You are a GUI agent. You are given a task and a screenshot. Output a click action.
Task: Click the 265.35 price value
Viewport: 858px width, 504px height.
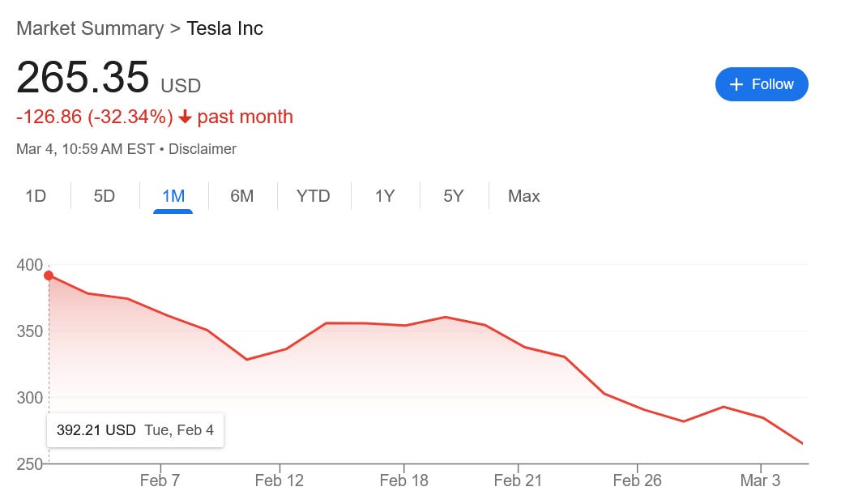point(83,77)
